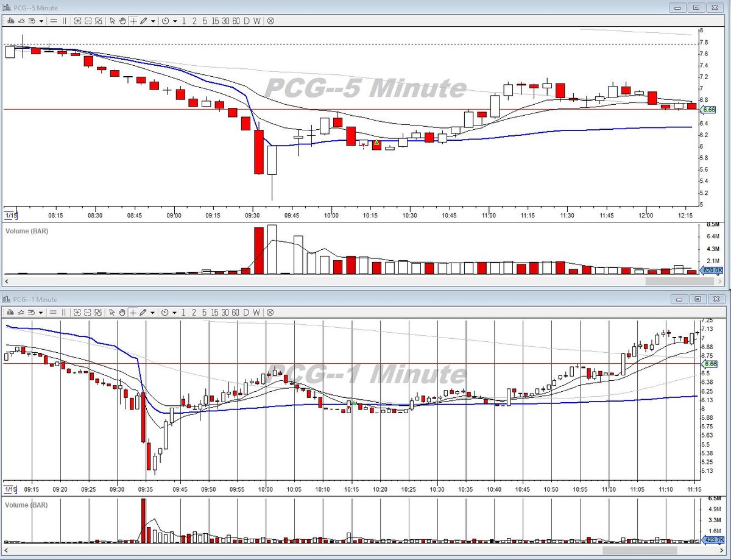Screen dimensions: 731x560
Task: Open indicators list icon in 5 Minute toolbar
Action: click(x=32, y=21)
